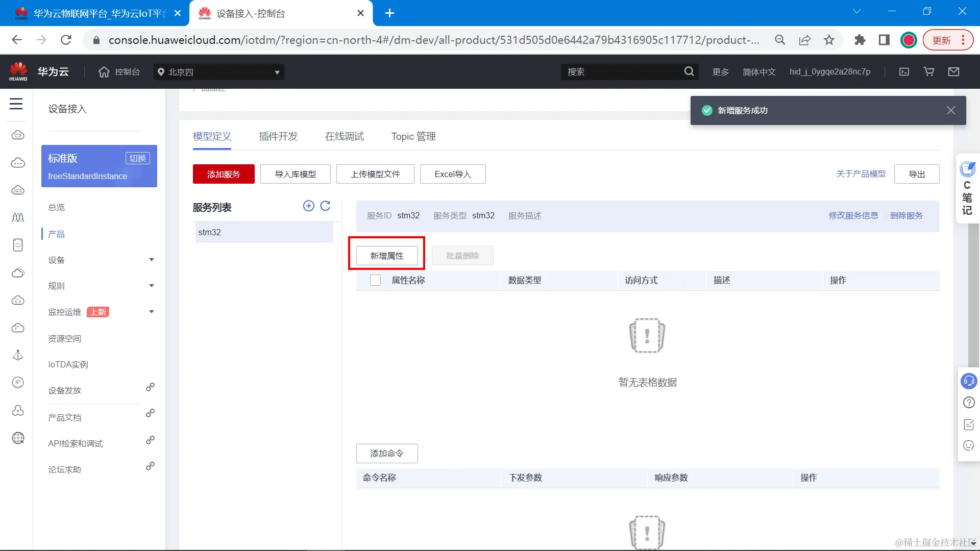Expand the 监控运维 sidebar menu
The height and width of the screenshot is (551, 980).
[152, 312]
